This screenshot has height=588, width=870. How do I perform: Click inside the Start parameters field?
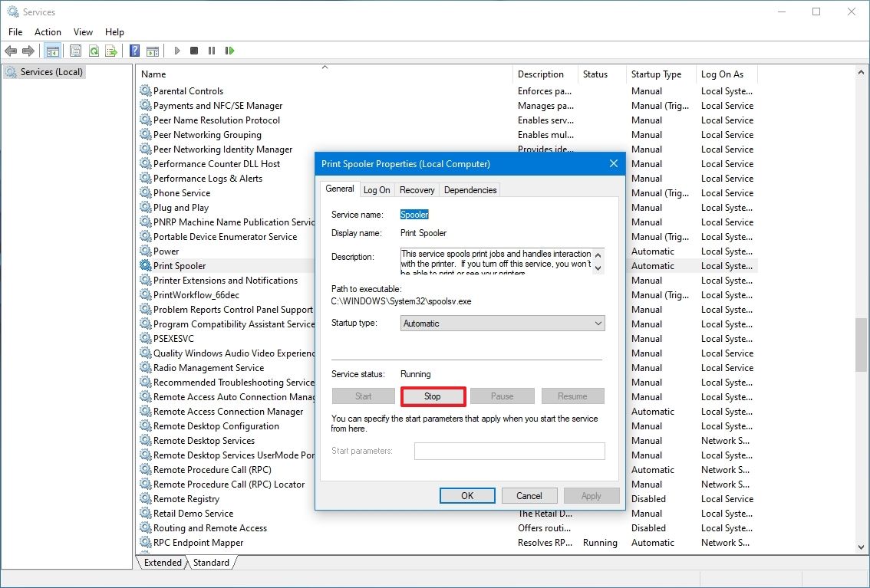tap(509, 451)
